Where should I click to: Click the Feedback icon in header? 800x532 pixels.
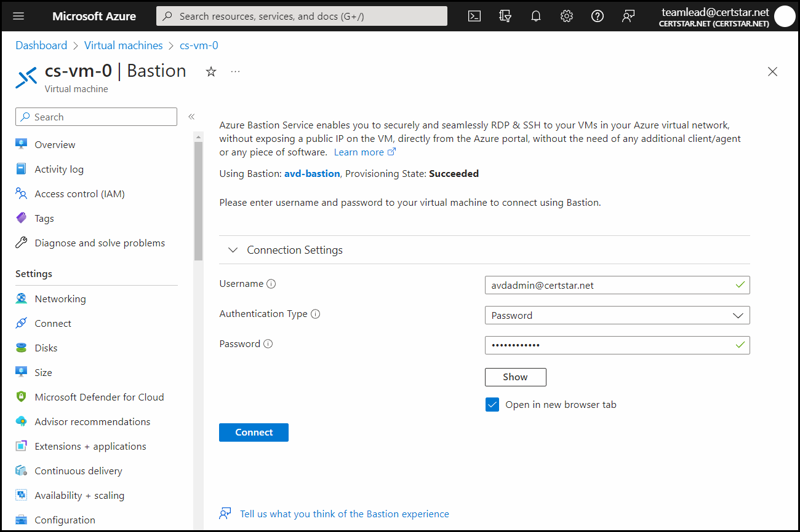click(x=628, y=16)
